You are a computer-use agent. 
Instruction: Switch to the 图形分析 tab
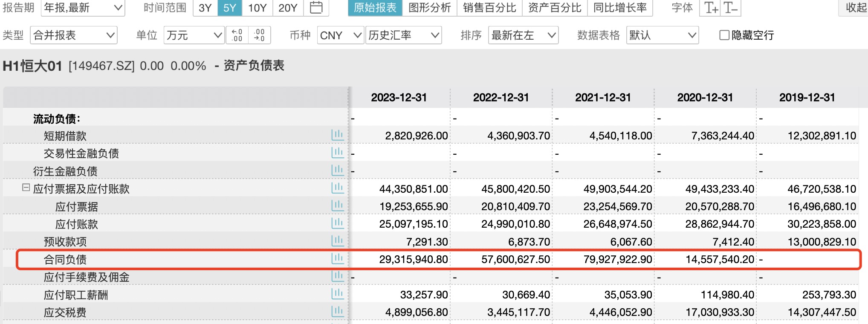429,8
